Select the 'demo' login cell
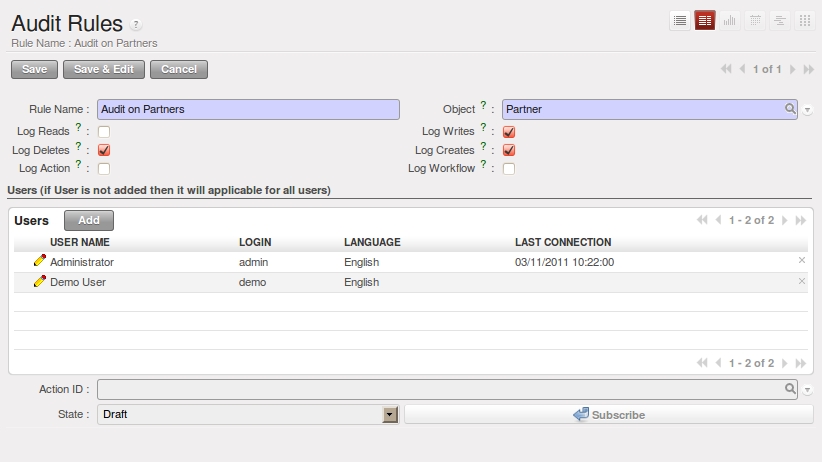The image size is (822, 462). 252,282
